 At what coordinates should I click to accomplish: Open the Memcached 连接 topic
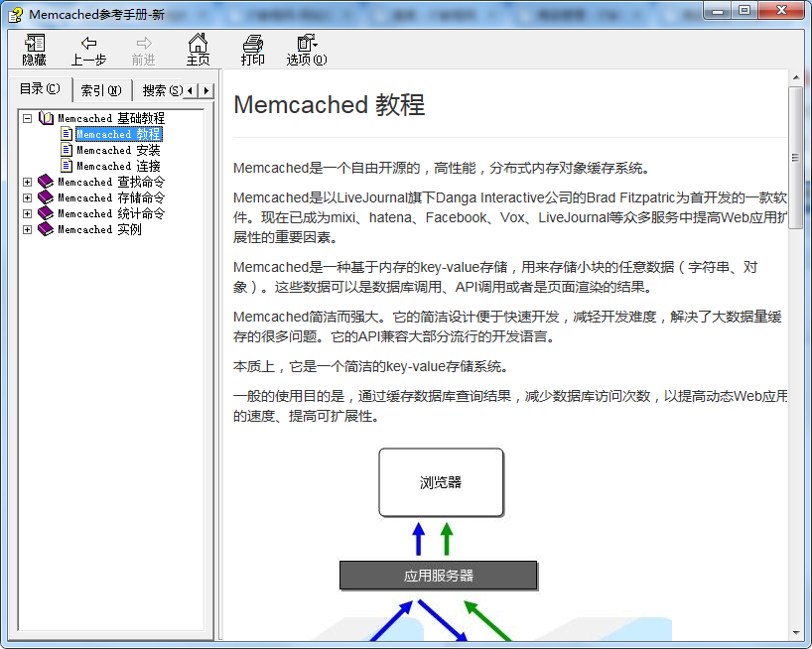pyautogui.click(x=118, y=166)
